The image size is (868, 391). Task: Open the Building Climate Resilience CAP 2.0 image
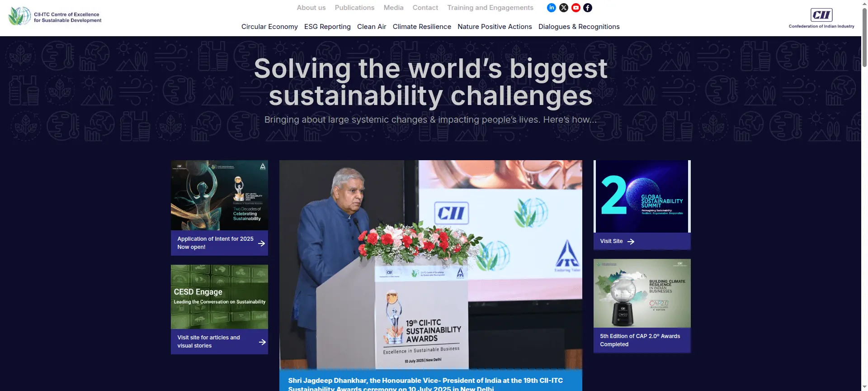(x=642, y=293)
